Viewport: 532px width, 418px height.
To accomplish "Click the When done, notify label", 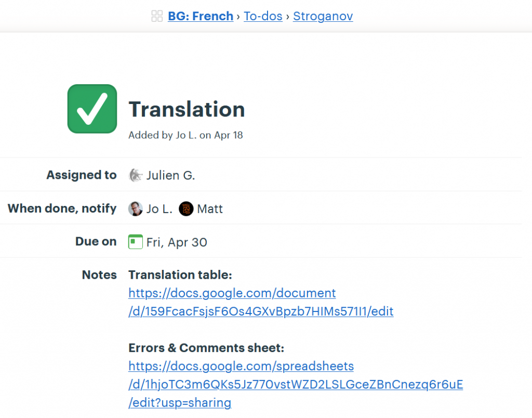I will (x=62, y=208).
